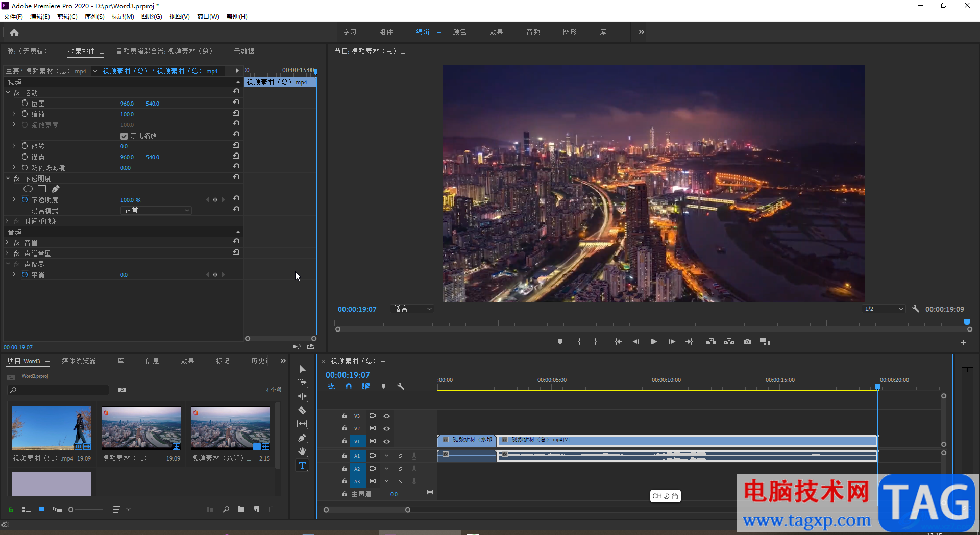Click the Home icon
Screen dimensions: 980x535
(x=14, y=33)
